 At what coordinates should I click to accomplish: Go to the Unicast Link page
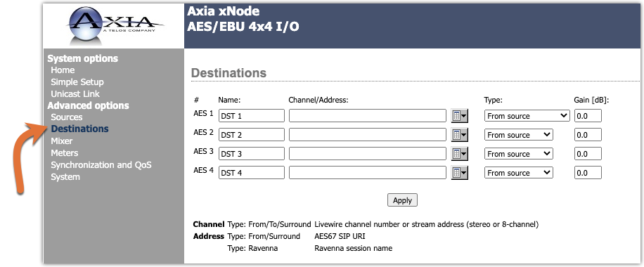click(x=75, y=93)
